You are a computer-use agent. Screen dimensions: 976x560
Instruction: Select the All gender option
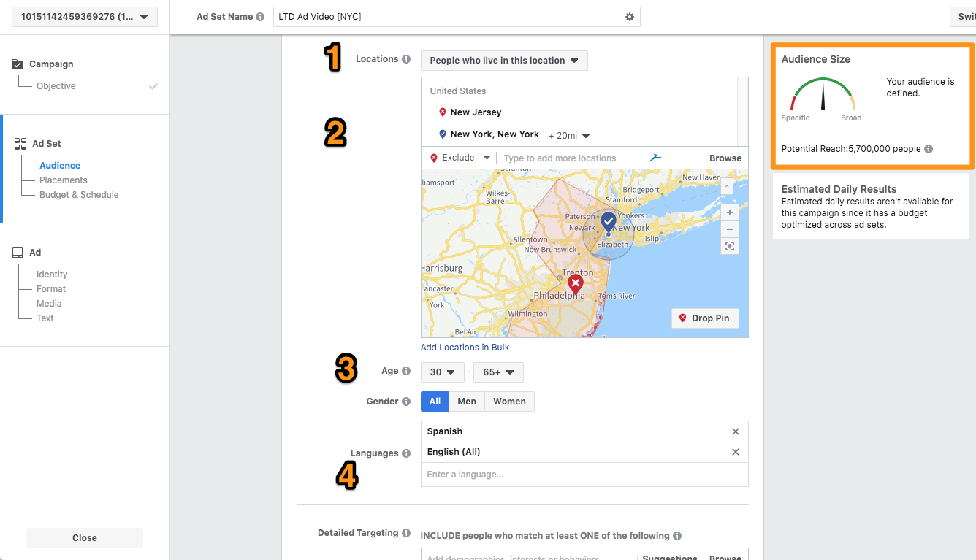point(435,402)
